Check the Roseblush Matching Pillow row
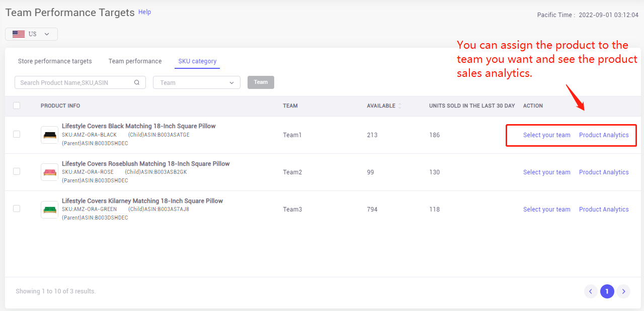Image resolution: width=644 pixels, height=311 pixels. point(17,171)
